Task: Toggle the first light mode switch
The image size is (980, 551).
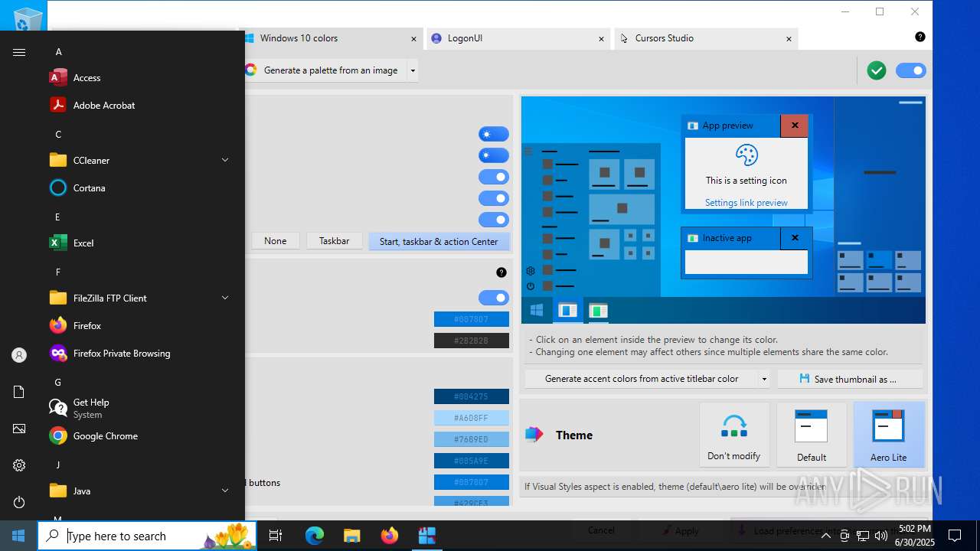Action: point(494,134)
